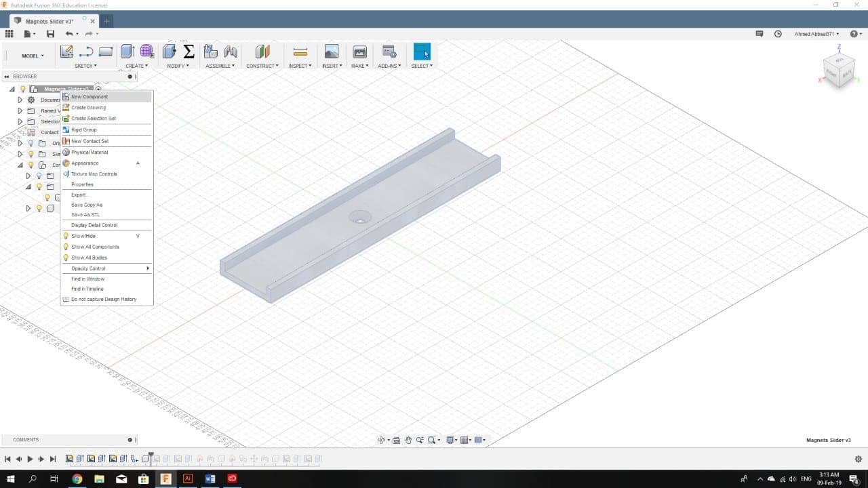Image resolution: width=868 pixels, height=488 pixels.
Task: Toggle visibility bulb of Sketches folder
Action: [x=31, y=154]
